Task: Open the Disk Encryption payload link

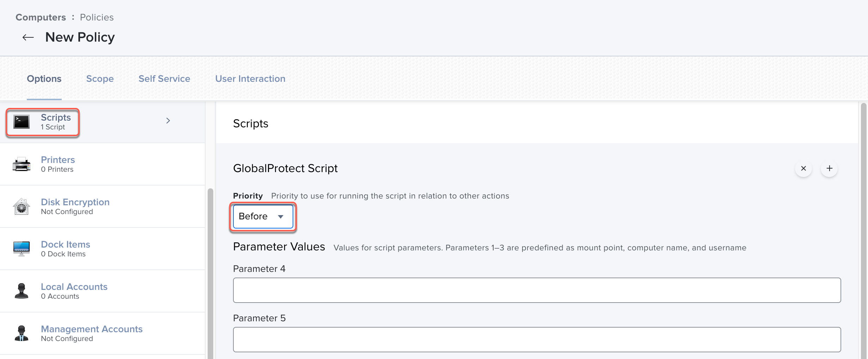Action: (75, 202)
